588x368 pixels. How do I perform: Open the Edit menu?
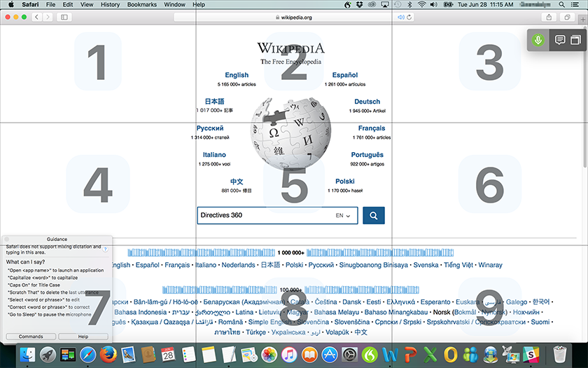click(68, 4)
